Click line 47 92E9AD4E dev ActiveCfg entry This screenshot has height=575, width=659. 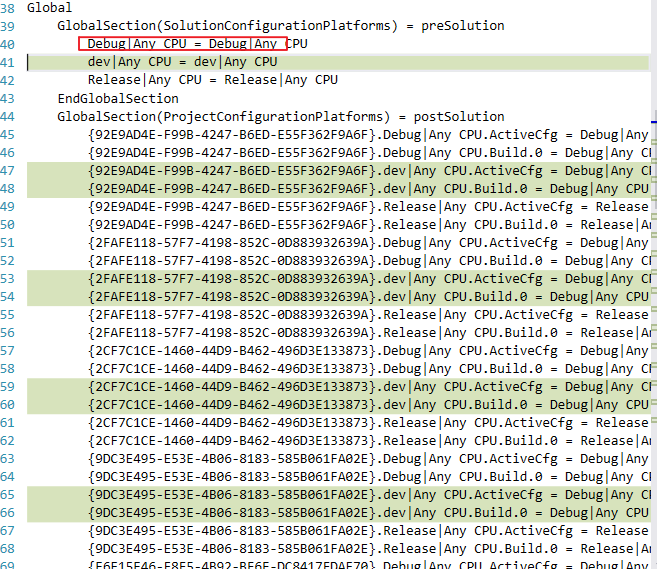coord(369,171)
